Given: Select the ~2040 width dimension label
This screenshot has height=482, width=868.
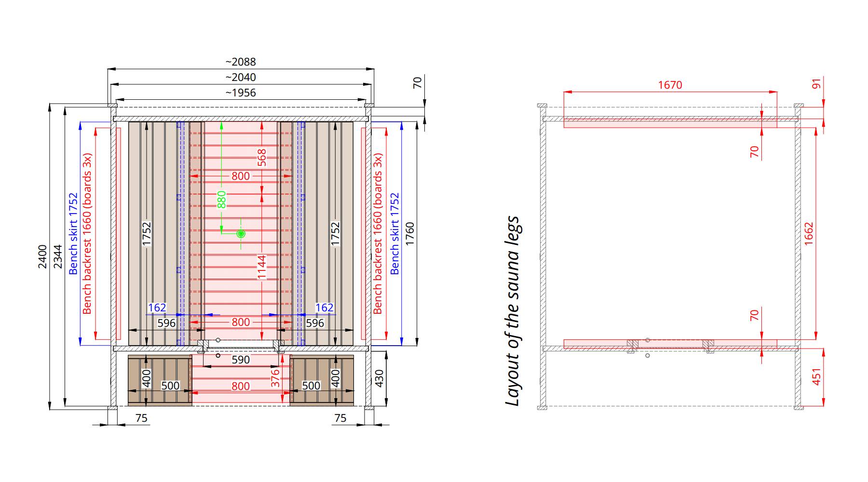Looking at the screenshot, I should point(241,78).
